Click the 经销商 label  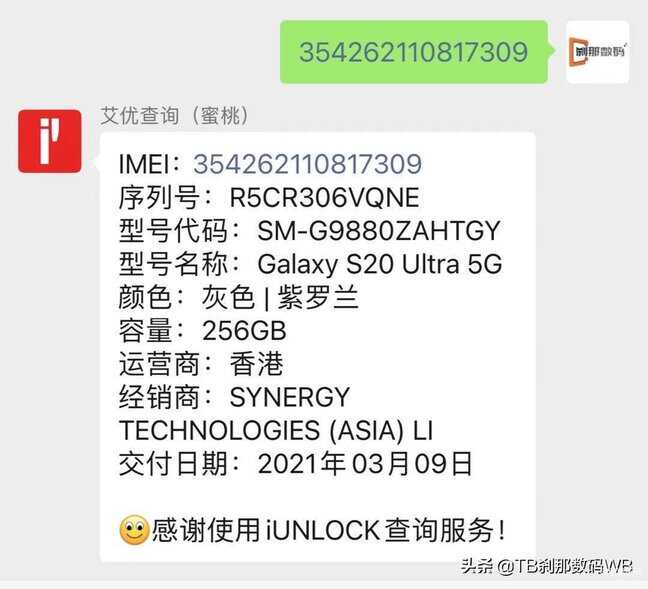coord(159,397)
